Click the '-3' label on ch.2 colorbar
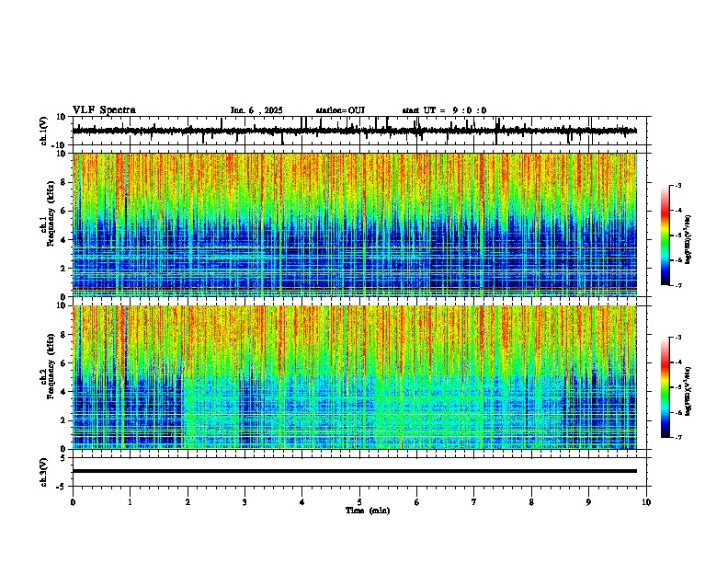 point(678,338)
